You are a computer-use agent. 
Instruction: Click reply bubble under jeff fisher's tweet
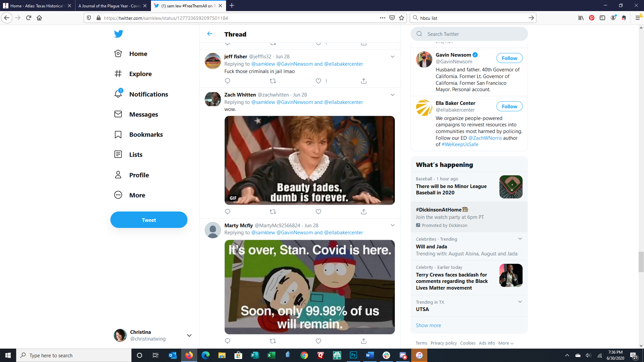click(227, 81)
